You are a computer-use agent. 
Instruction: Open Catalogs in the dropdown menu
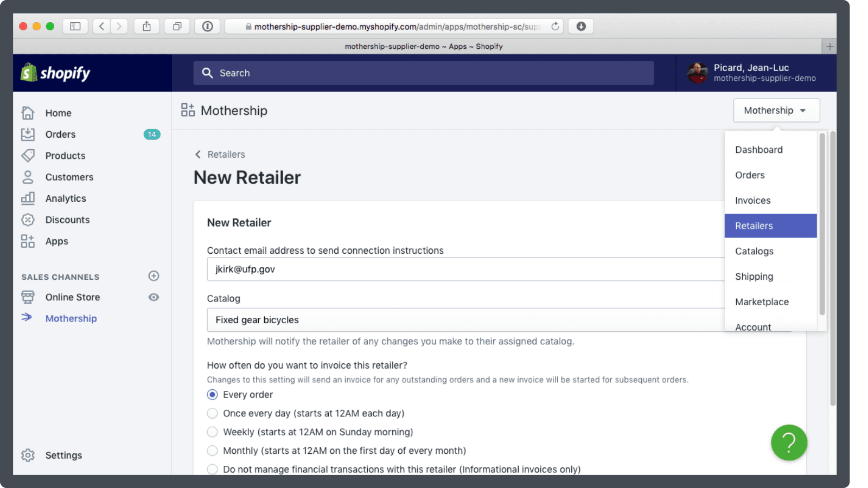coord(754,251)
